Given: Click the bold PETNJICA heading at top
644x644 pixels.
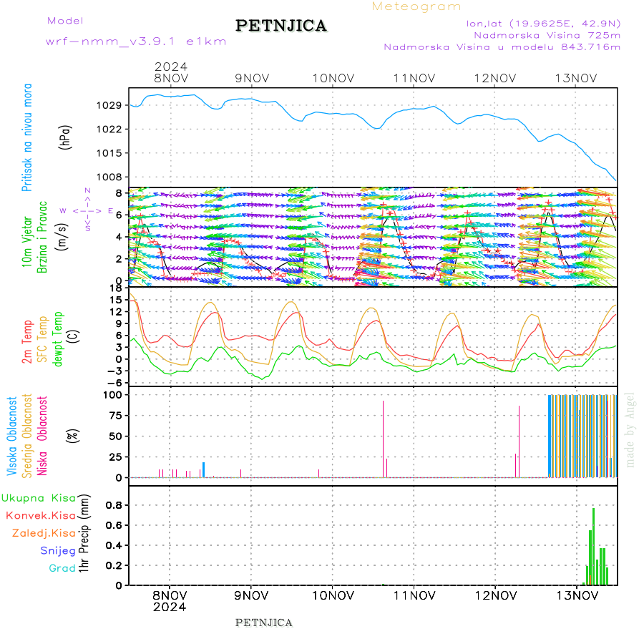Looking at the screenshot, I should (281, 26).
